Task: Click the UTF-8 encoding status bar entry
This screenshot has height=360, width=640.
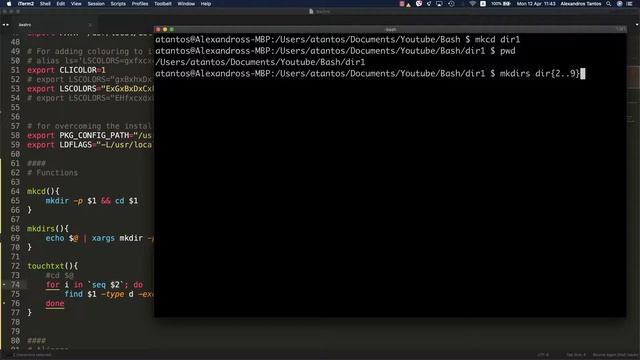Action: [x=543, y=355]
